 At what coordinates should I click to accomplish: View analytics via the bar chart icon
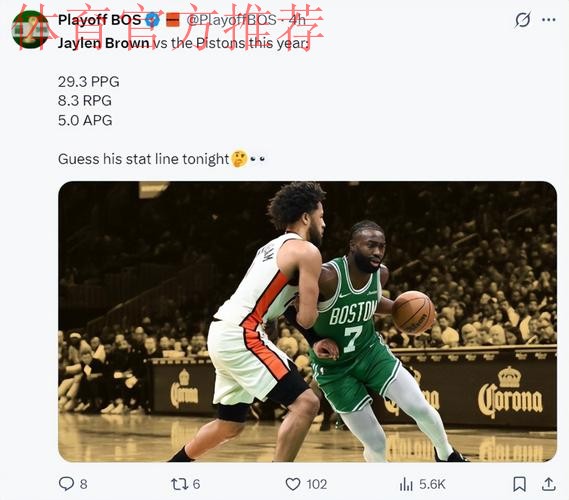click(x=406, y=484)
